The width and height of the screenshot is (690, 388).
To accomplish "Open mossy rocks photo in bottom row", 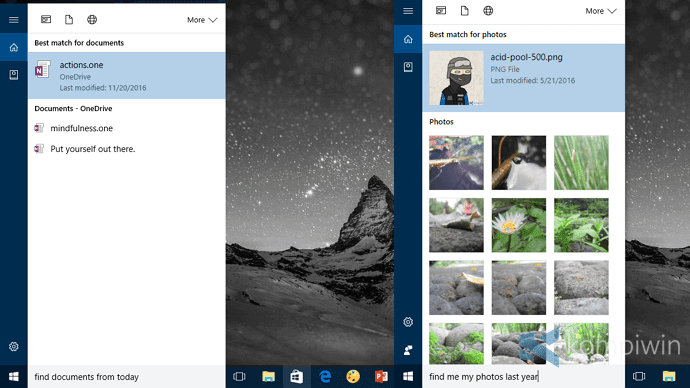I will coord(456,344).
